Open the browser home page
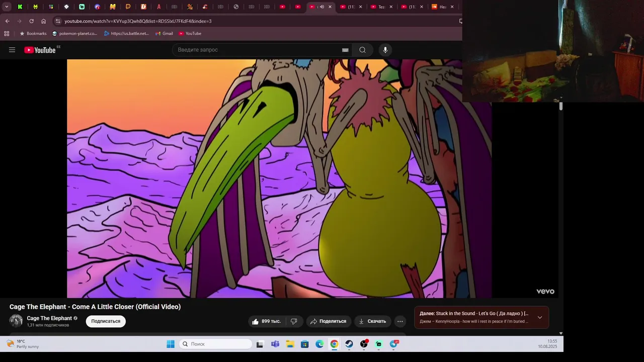Image resolution: width=644 pixels, height=362 pixels. coord(43,21)
